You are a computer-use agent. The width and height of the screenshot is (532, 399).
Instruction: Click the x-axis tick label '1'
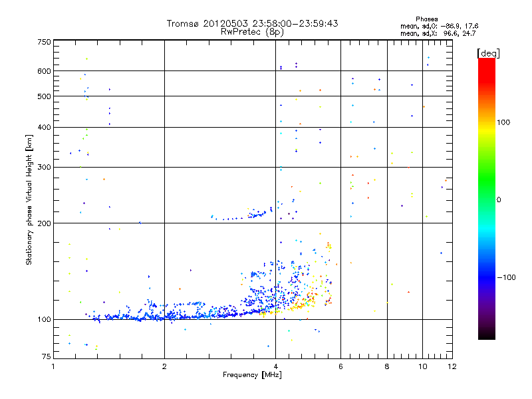tap(53, 366)
